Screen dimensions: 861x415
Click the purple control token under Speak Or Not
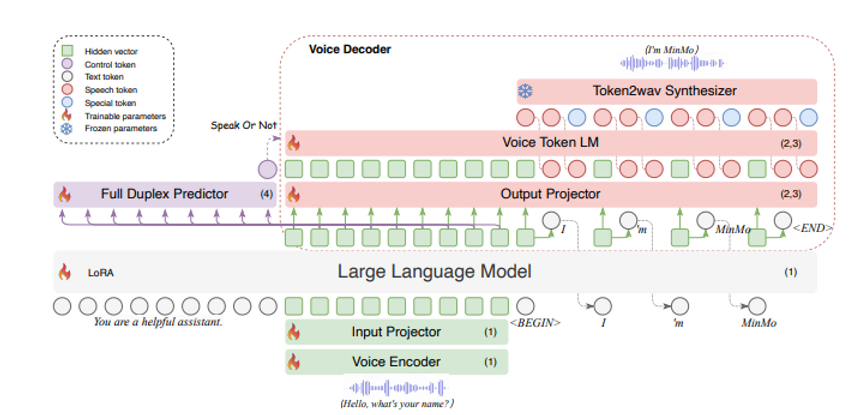point(267,169)
